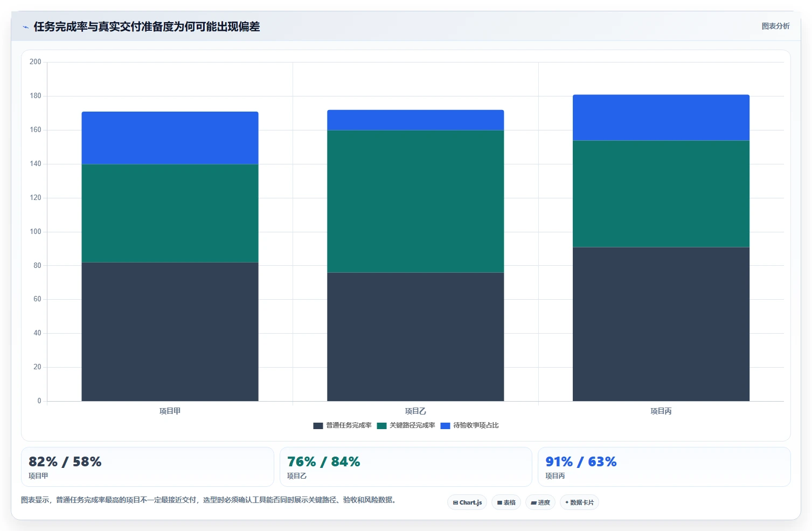The height and width of the screenshot is (531, 812).
Task: Click the y-axis value 200
Action: (x=36, y=62)
